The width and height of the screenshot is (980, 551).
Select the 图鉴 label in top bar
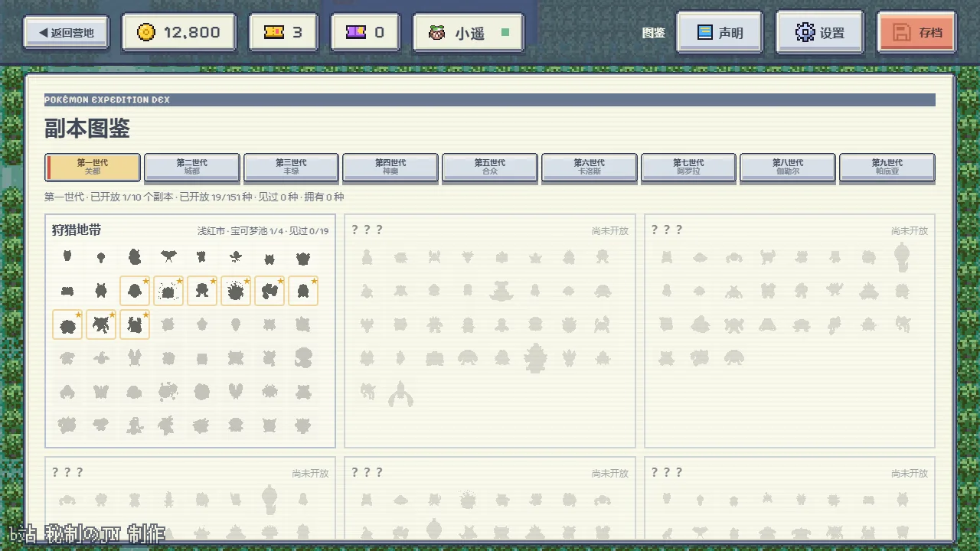[653, 33]
